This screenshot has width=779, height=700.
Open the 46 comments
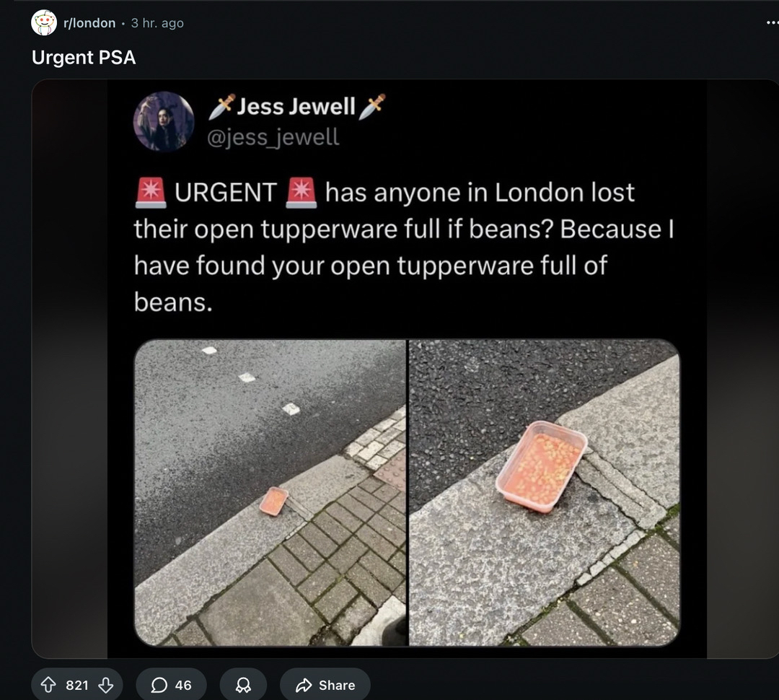(172, 685)
